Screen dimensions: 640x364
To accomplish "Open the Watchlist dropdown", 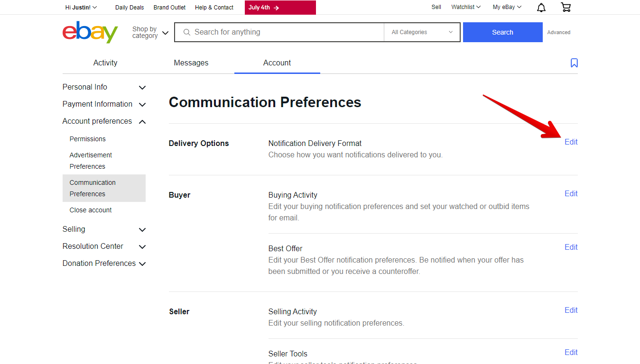I will click(x=466, y=7).
